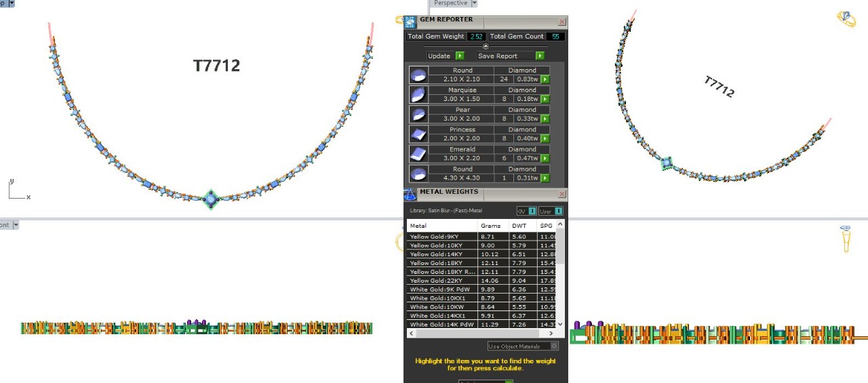Screen dimensions: 868x383
Task: Click the DWT column header
Action: pos(521,226)
